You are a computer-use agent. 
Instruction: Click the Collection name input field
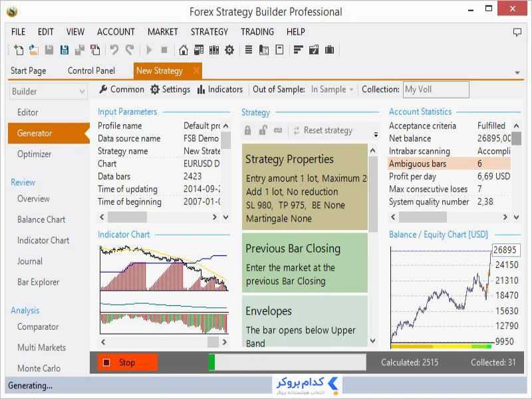click(x=436, y=90)
